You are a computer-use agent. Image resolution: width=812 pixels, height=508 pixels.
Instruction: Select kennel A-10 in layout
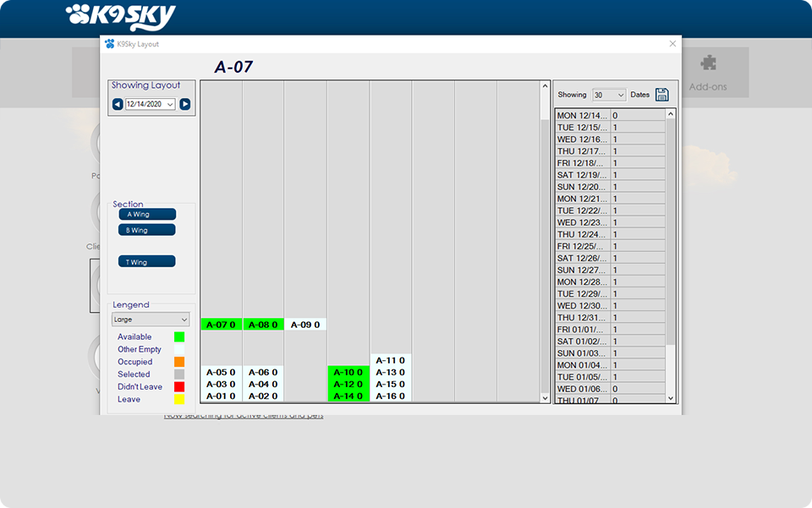348,372
